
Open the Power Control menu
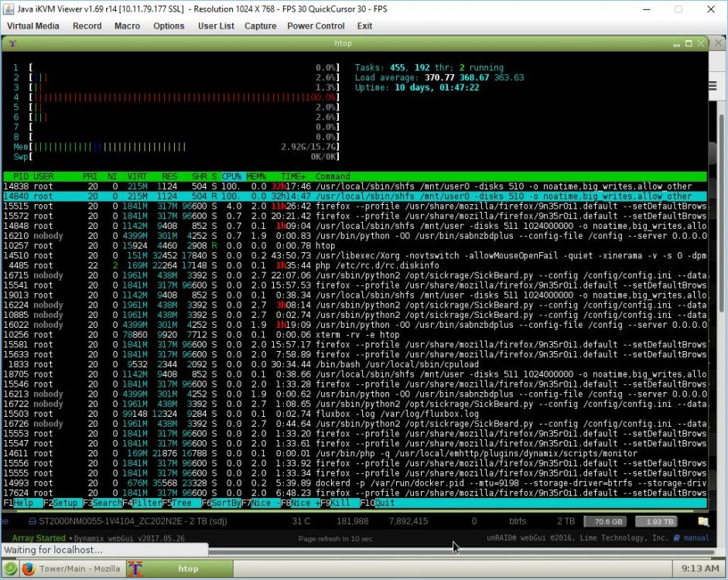click(316, 26)
